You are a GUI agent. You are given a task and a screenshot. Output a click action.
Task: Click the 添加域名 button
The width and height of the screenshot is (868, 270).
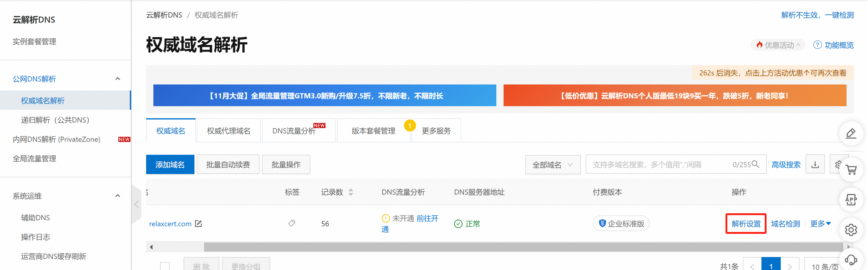170,165
